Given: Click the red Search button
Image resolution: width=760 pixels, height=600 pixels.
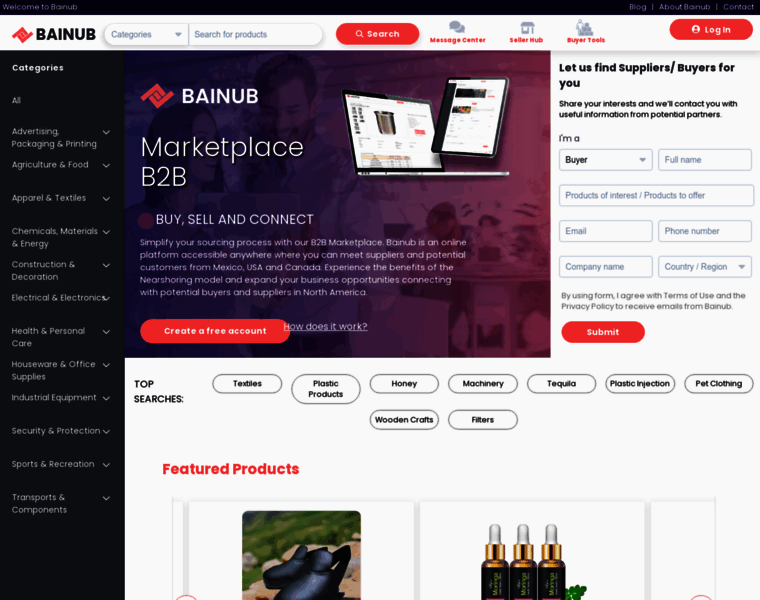Looking at the screenshot, I should click(377, 34).
